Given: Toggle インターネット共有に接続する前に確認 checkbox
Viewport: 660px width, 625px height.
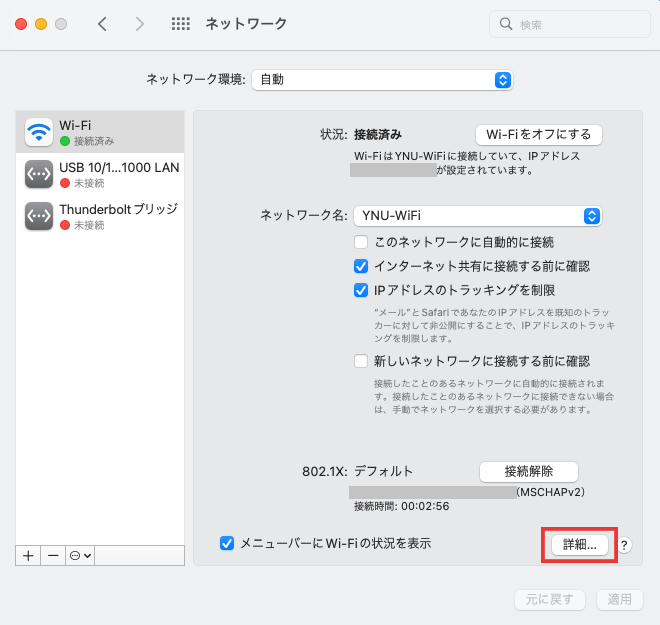Looking at the screenshot, I should point(362,266).
